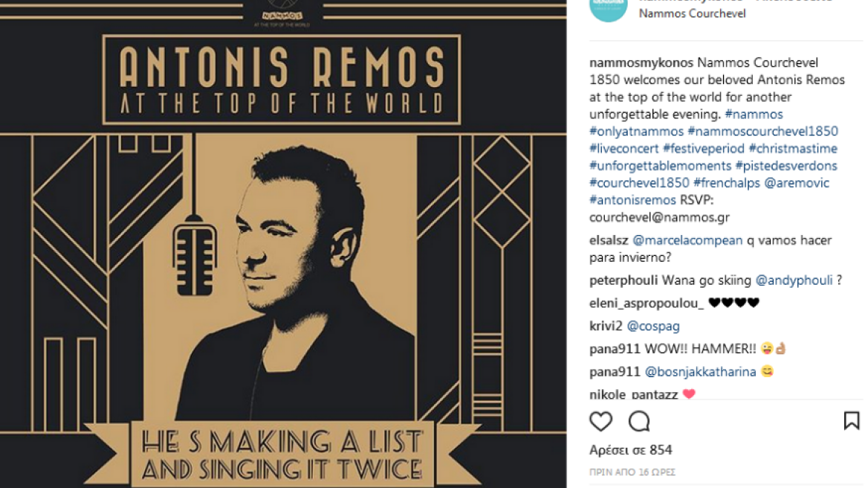Image resolution: width=868 pixels, height=488 pixels.
Task: Open the #frenchalps hashtag
Action: pos(726,183)
